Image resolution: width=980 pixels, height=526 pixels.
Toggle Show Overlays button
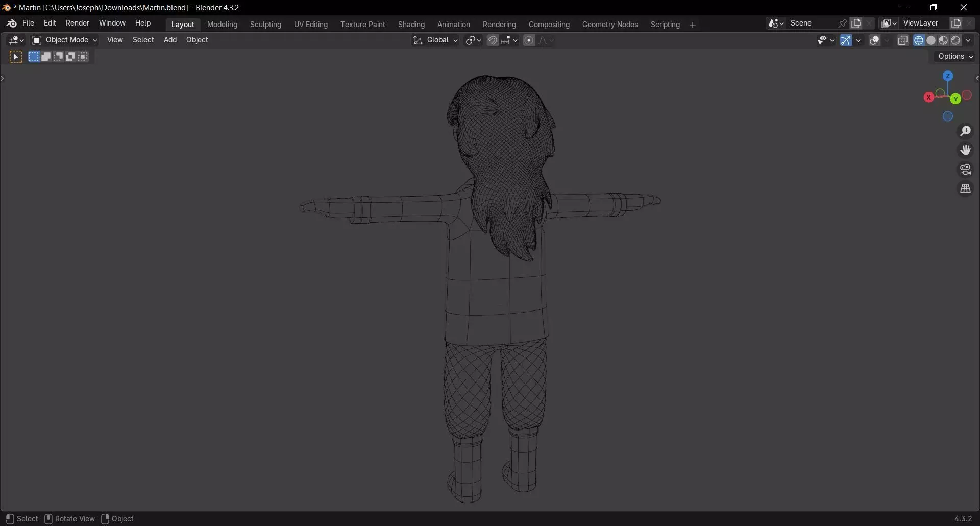(875, 40)
